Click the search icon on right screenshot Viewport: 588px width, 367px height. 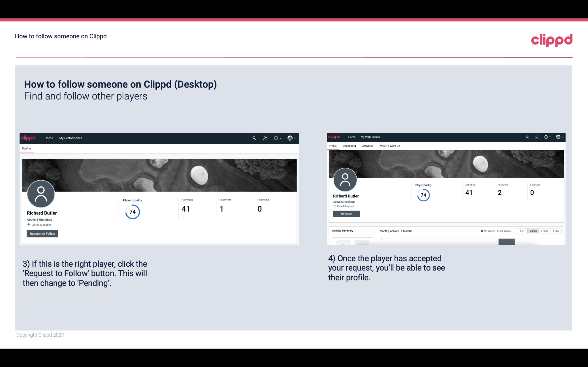527,137
